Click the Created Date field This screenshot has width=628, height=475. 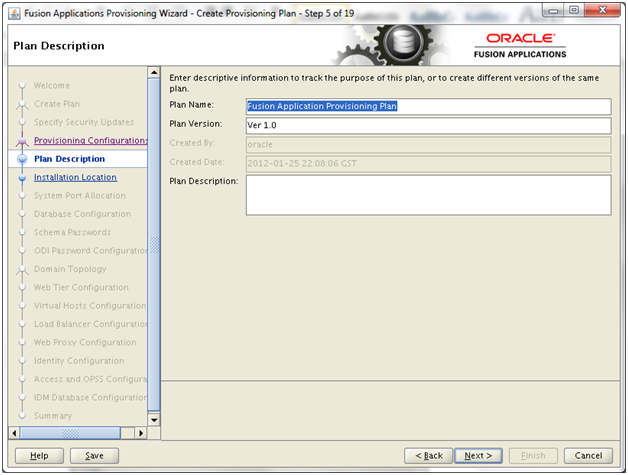pyautogui.click(x=429, y=164)
